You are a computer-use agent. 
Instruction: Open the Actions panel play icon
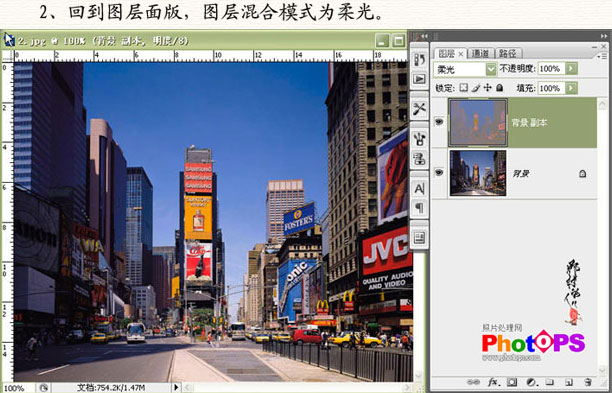(x=420, y=79)
